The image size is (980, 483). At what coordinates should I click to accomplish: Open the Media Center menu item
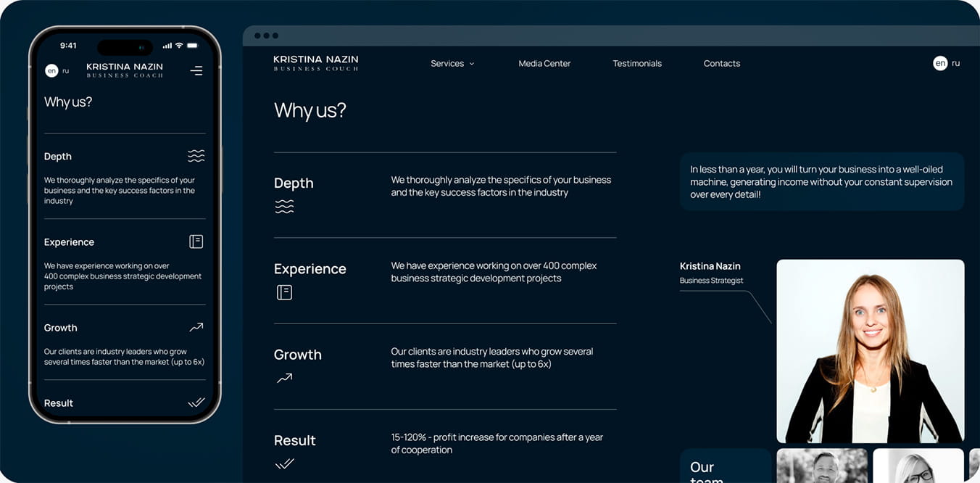[x=544, y=64]
